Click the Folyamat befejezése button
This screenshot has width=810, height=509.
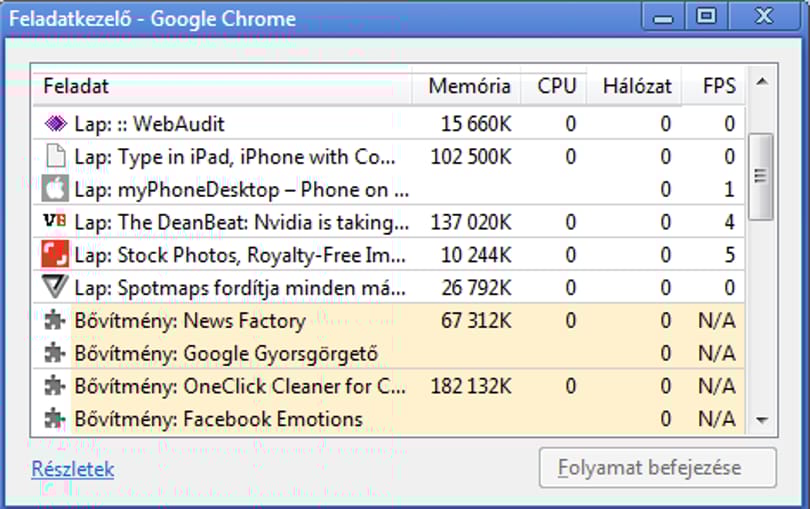(x=658, y=468)
